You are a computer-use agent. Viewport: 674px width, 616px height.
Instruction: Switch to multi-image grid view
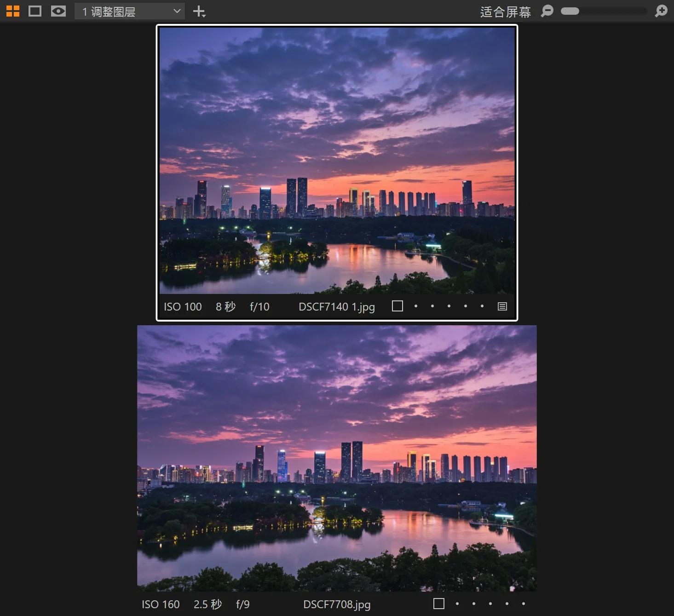(x=13, y=11)
